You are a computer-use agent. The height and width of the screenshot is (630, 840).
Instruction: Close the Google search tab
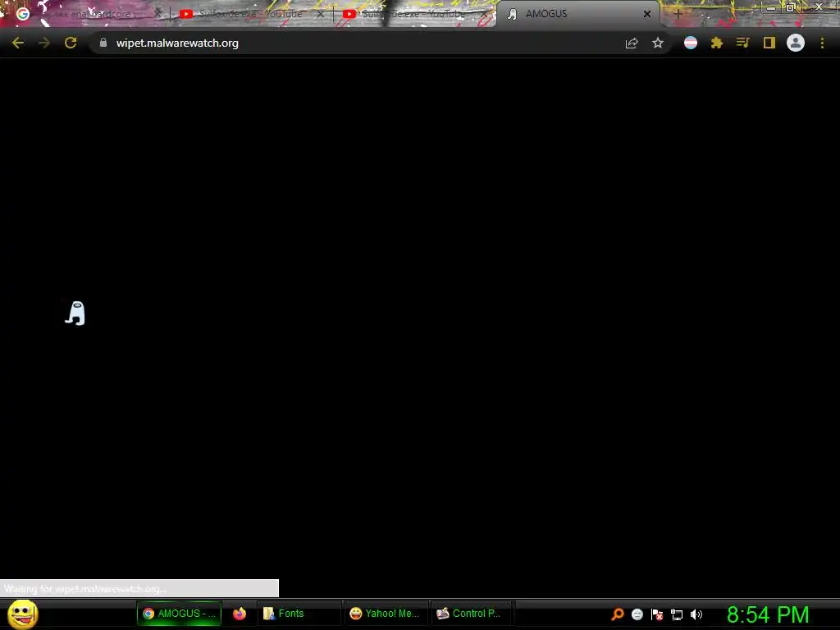point(158,14)
